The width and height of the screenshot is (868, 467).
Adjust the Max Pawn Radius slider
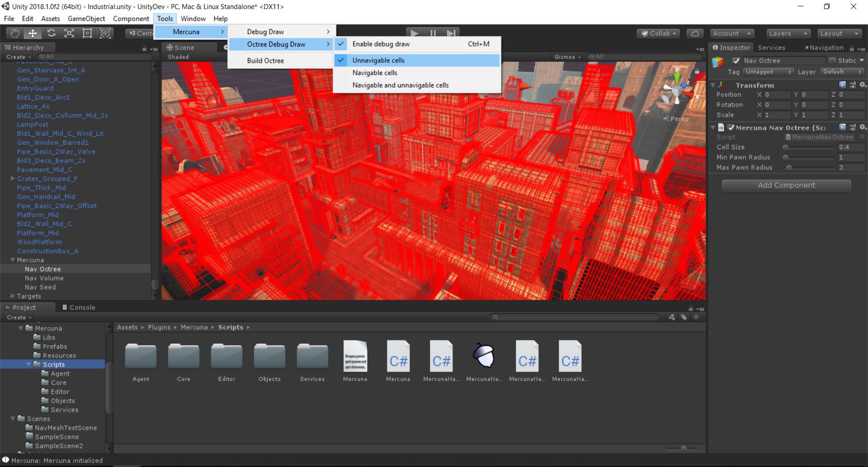click(x=808, y=168)
